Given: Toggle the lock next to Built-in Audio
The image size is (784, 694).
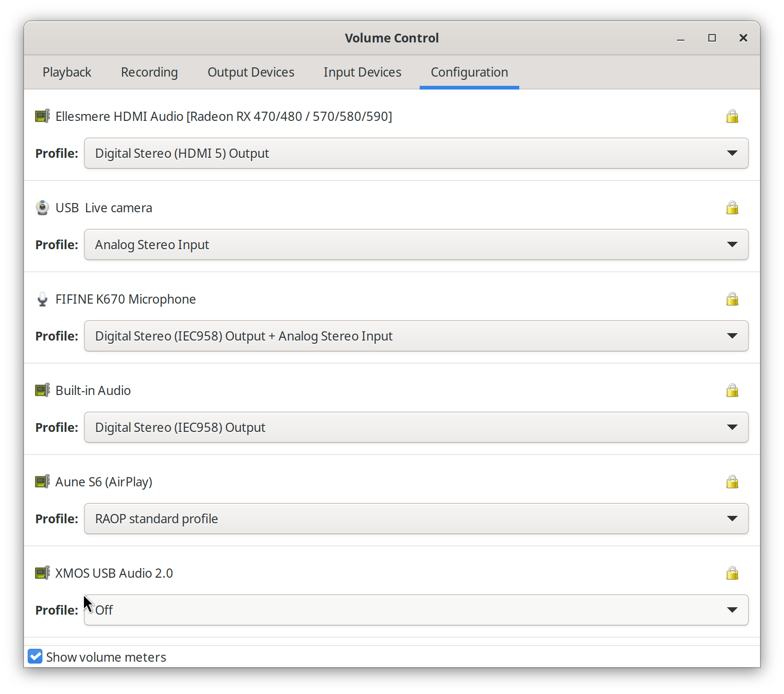Looking at the screenshot, I should tap(732, 390).
